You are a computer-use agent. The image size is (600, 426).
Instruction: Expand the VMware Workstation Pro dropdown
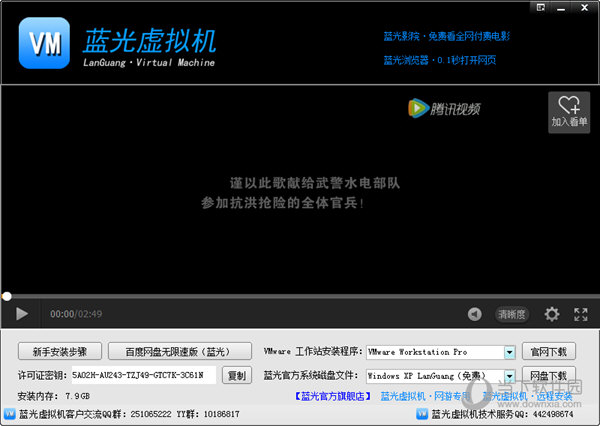509,352
